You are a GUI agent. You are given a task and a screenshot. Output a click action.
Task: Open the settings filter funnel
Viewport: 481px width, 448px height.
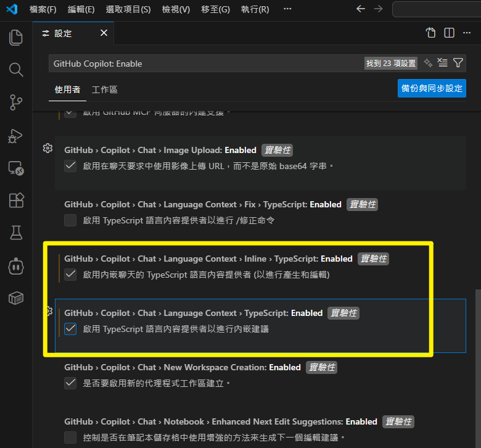coord(458,63)
